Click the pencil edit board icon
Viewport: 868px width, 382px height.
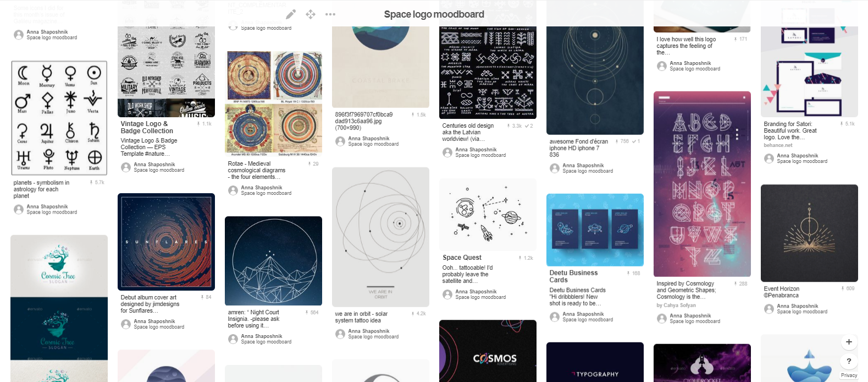click(x=291, y=14)
